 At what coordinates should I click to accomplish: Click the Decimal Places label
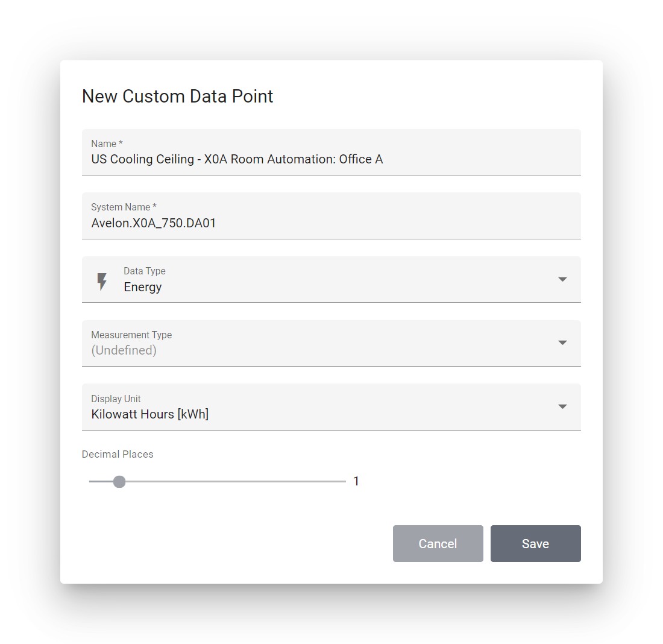click(118, 454)
